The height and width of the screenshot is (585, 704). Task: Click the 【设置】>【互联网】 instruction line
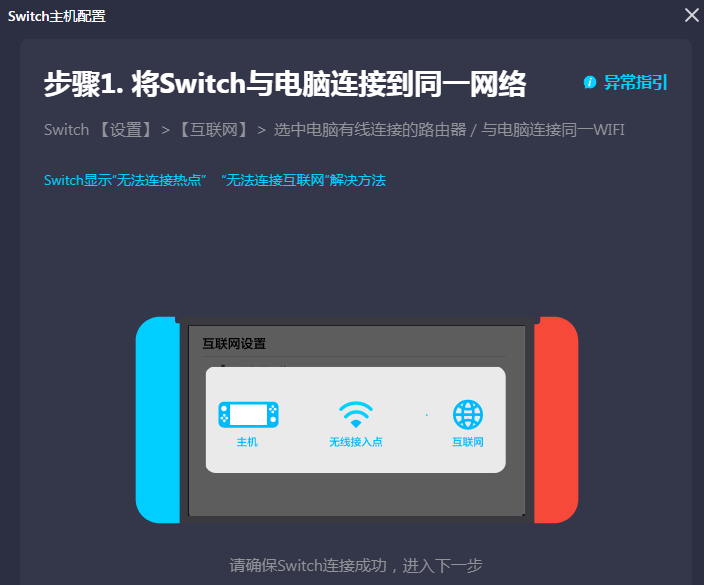[334, 130]
